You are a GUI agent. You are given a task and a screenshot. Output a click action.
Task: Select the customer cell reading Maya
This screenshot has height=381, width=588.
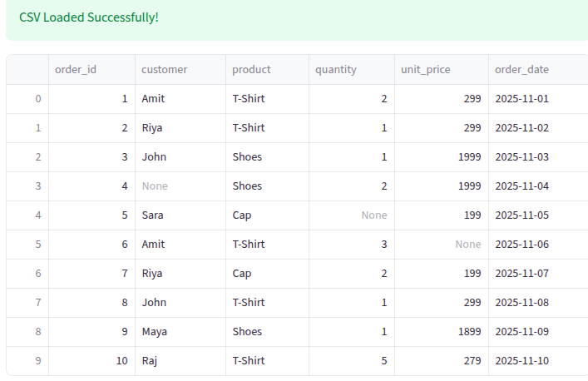[x=154, y=332]
